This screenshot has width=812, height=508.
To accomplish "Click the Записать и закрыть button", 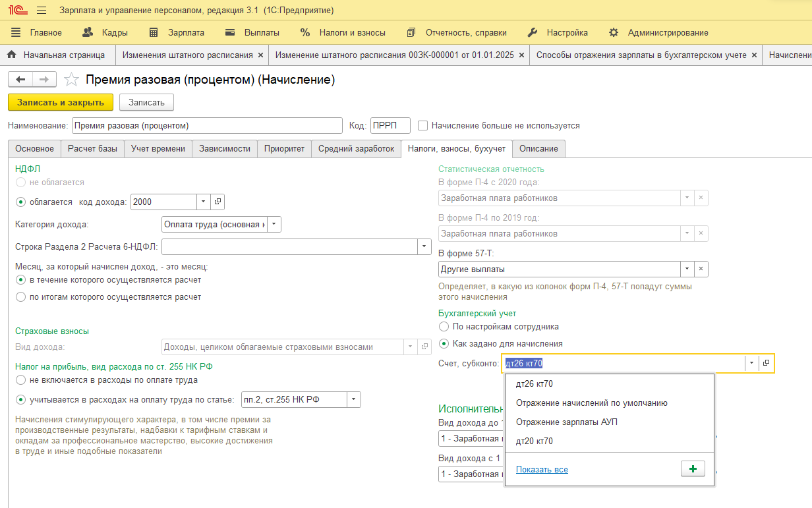I will [61, 102].
